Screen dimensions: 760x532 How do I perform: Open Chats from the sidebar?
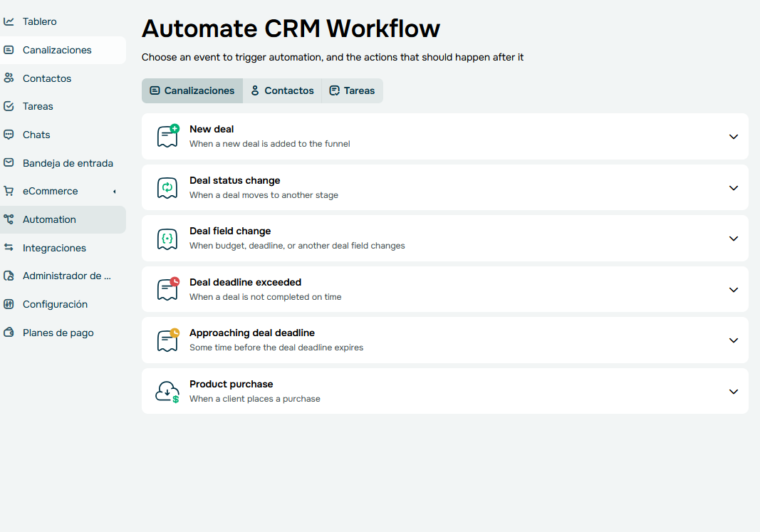tap(36, 135)
